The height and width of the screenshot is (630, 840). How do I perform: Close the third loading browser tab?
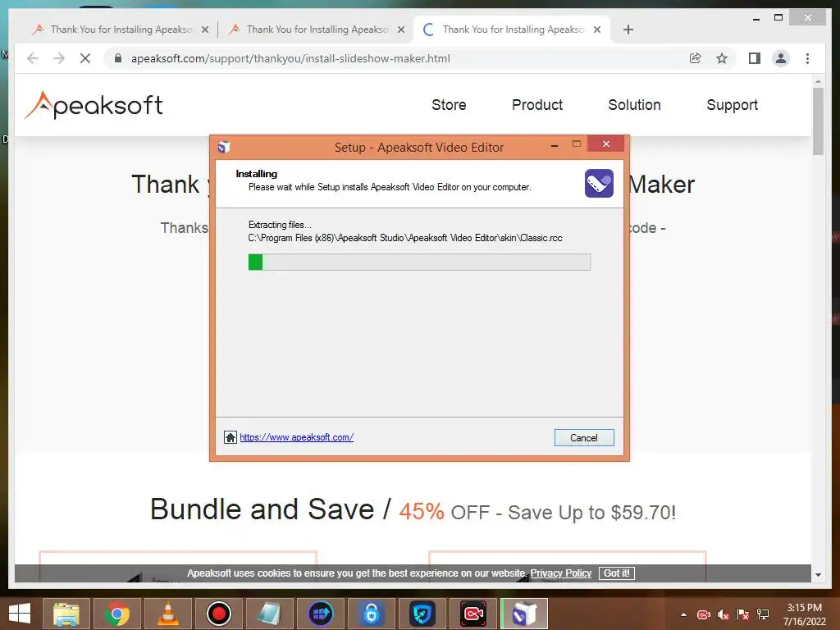tap(597, 30)
